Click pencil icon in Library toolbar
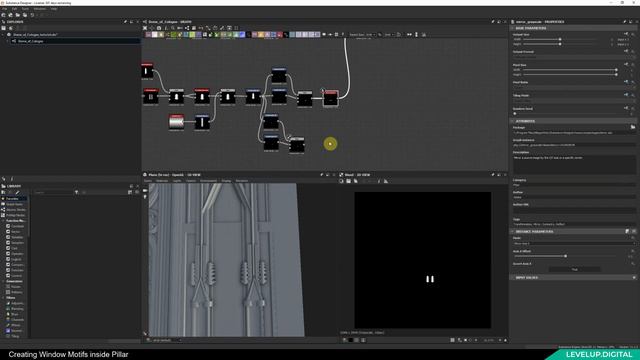The width and height of the screenshot is (640, 360). (17, 192)
